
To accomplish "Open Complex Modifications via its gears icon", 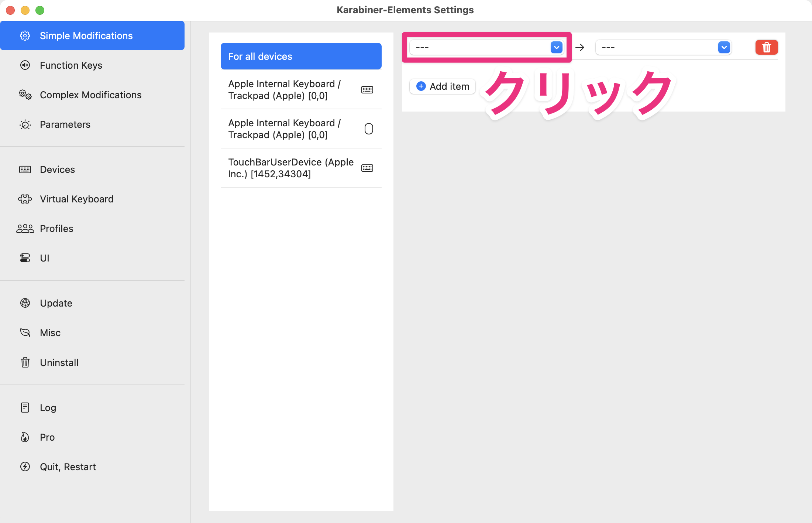I will 25,95.
